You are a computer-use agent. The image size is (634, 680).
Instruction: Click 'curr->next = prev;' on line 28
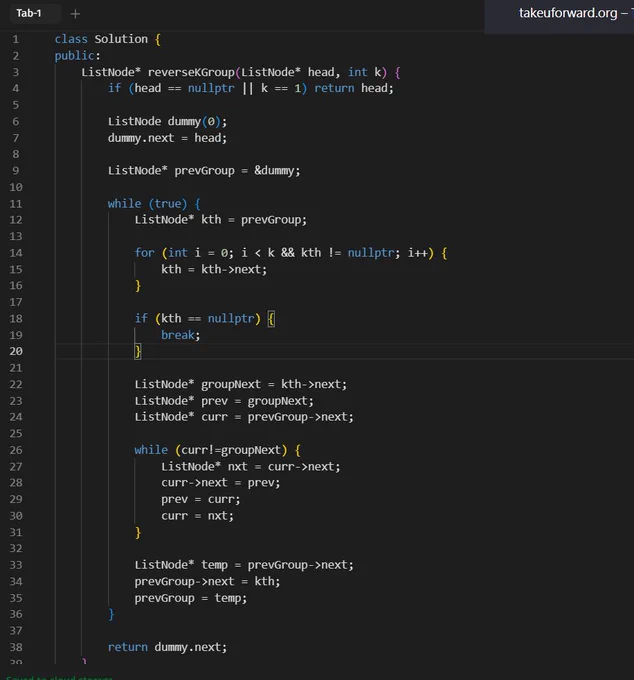pos(221,483)
